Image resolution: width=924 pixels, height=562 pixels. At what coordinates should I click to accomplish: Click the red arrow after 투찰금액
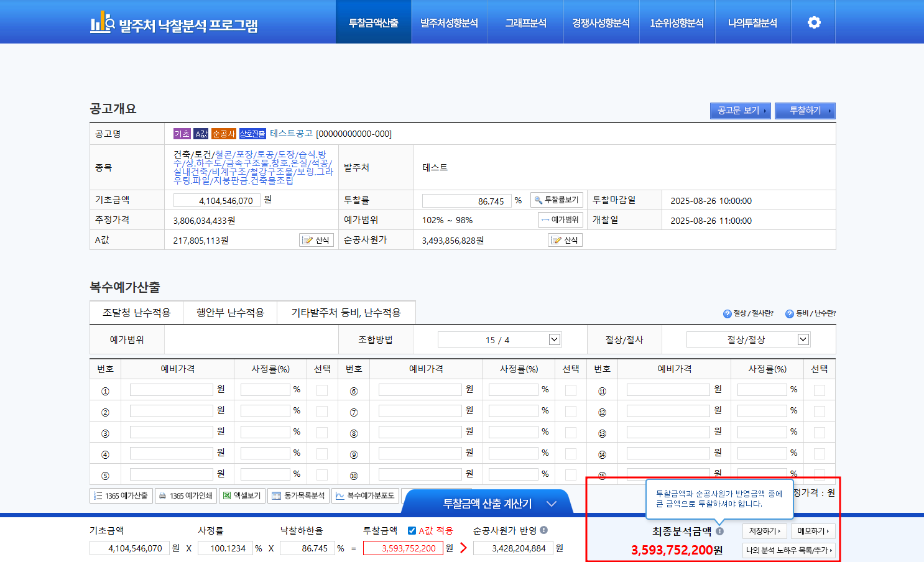(x=463, y=548)
